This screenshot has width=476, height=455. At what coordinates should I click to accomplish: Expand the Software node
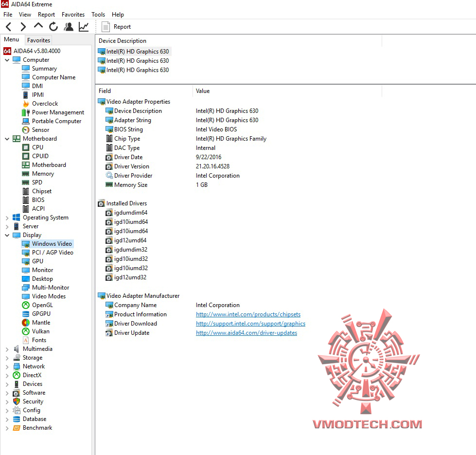(7, 393)
